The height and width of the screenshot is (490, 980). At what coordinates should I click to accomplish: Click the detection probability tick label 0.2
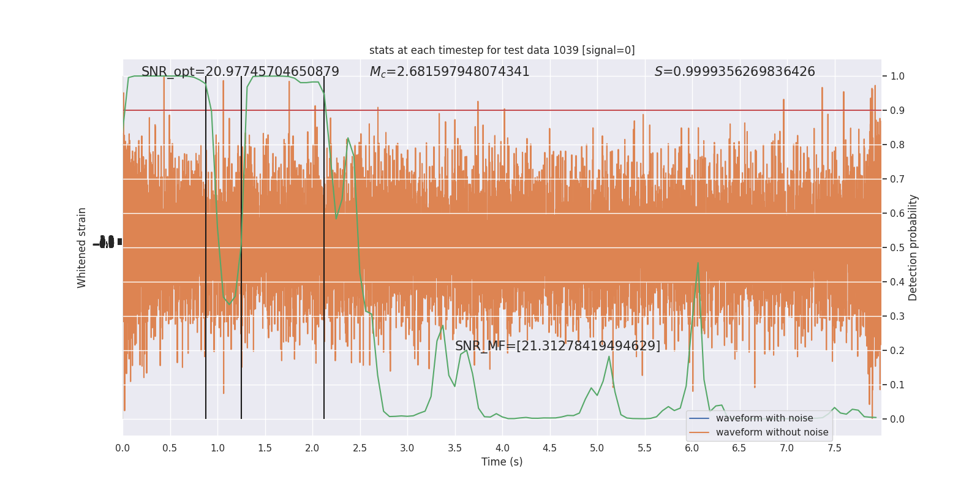897,350
